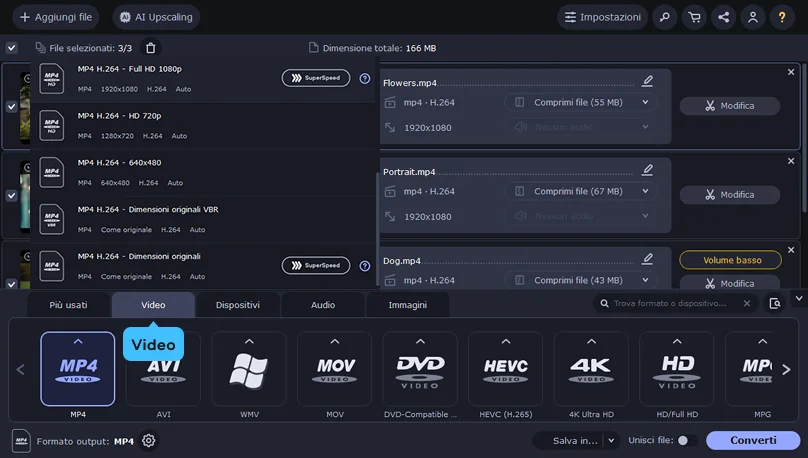Remove Dog.mp4 with its X button
808x458 pixels.
tap(791, 250)
